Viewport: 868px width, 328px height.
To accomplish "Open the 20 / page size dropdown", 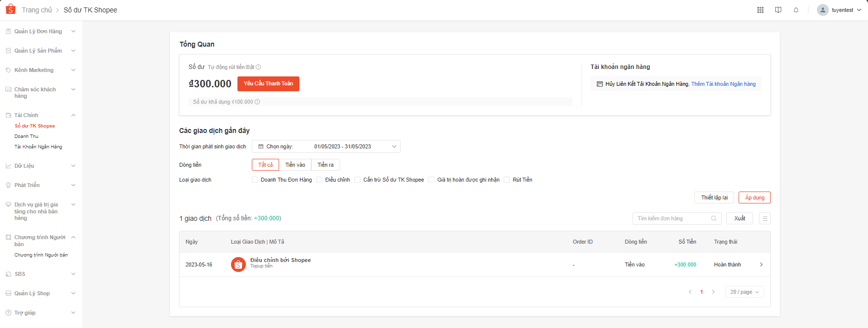I will coord(744,292).
